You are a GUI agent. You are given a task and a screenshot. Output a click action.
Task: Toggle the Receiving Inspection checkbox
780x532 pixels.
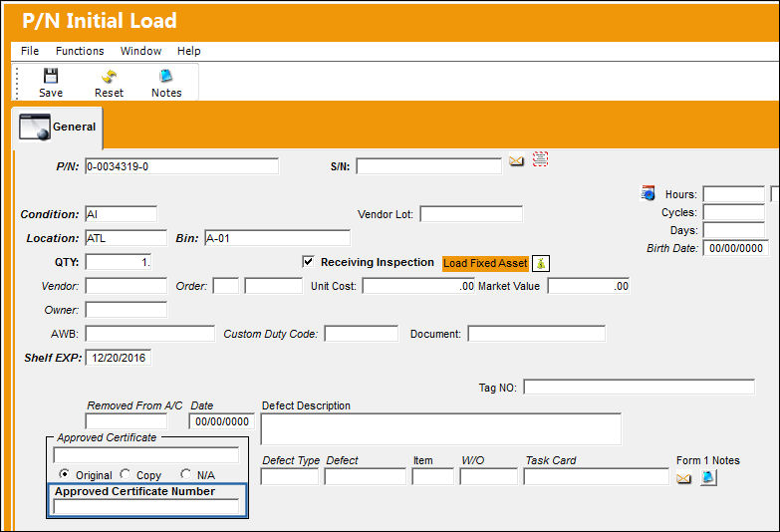[x=308, y=261]
